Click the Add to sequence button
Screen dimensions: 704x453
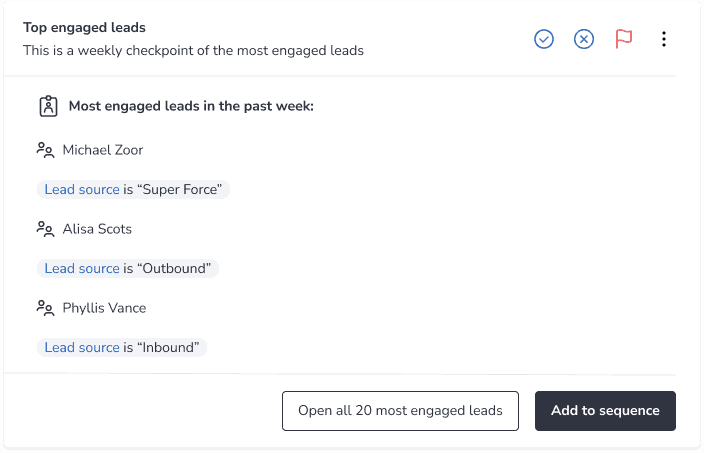tap(605, 411)
